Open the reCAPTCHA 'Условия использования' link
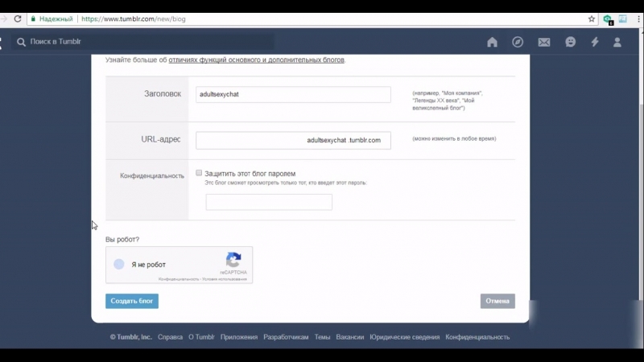This screenshot has height=362, width=644. click(225, 279)
